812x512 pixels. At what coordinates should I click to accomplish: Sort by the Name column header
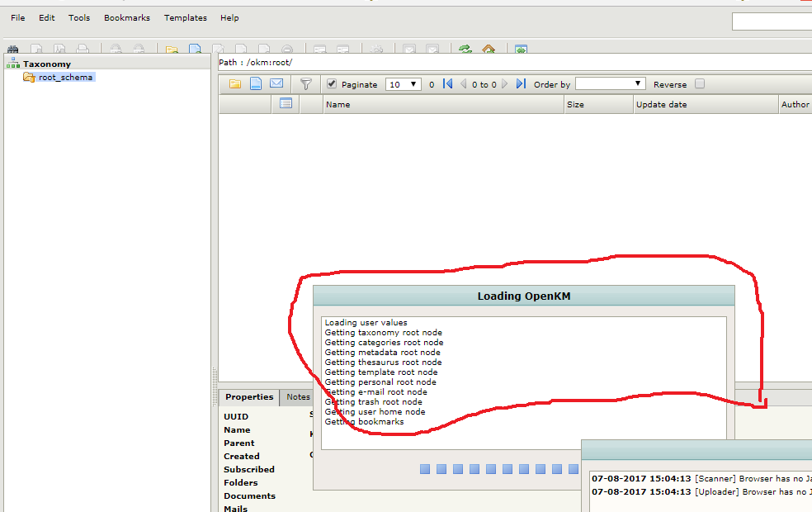tap(338, 105)
